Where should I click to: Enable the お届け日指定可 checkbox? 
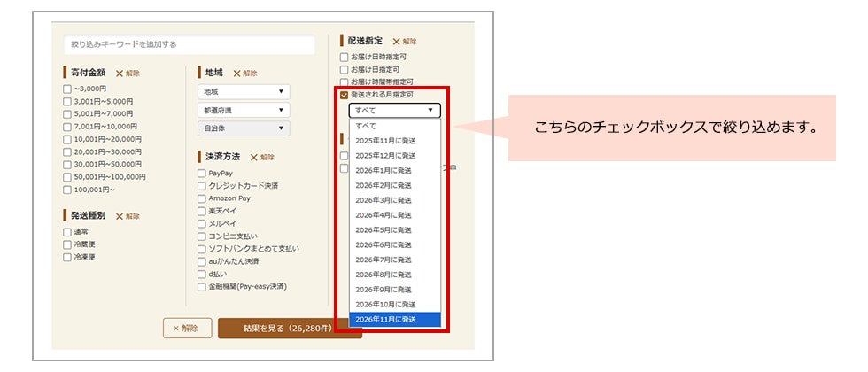(345, 70)
